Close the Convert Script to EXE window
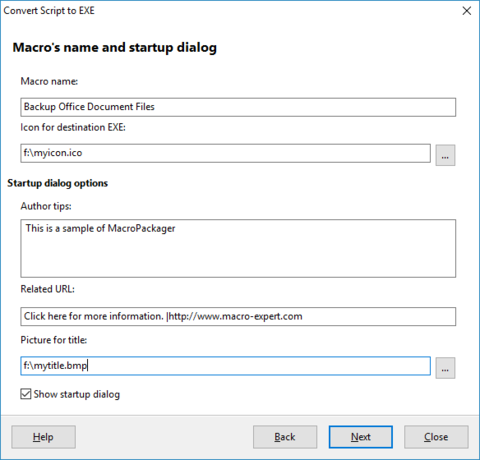The image size is (480, 460). coord(467,11)
